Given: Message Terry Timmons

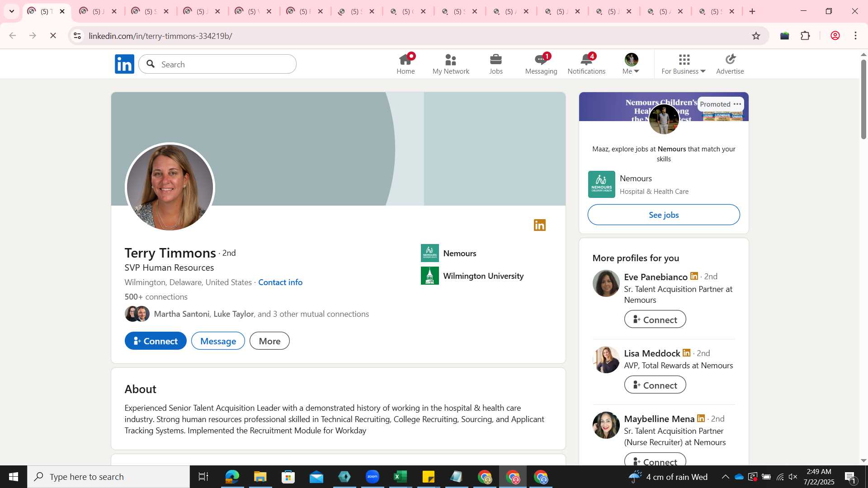Looking at the screenshot, I should (x=218, y=341).
